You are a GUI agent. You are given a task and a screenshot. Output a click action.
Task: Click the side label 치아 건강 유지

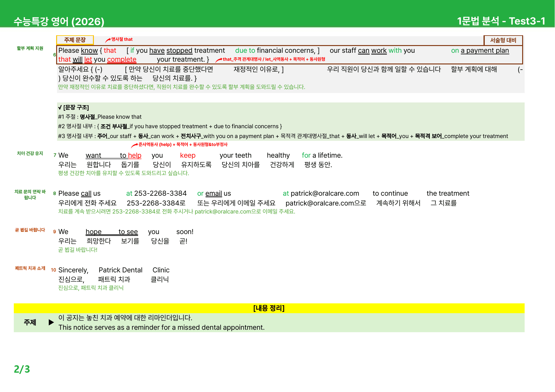(x=30, y=153)
